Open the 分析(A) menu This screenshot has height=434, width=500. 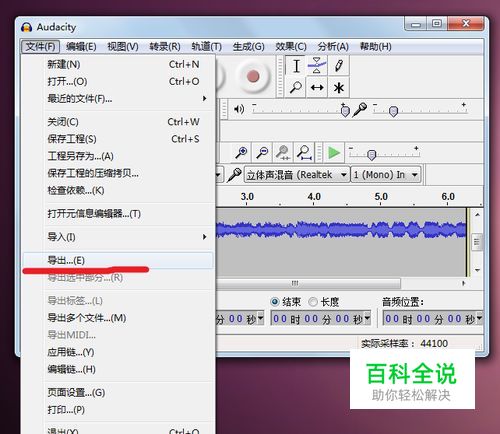click(333, 46)
